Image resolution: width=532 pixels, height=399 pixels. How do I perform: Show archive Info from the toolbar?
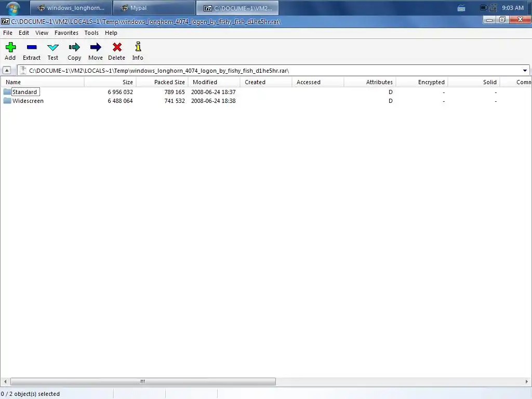point(138,47)
